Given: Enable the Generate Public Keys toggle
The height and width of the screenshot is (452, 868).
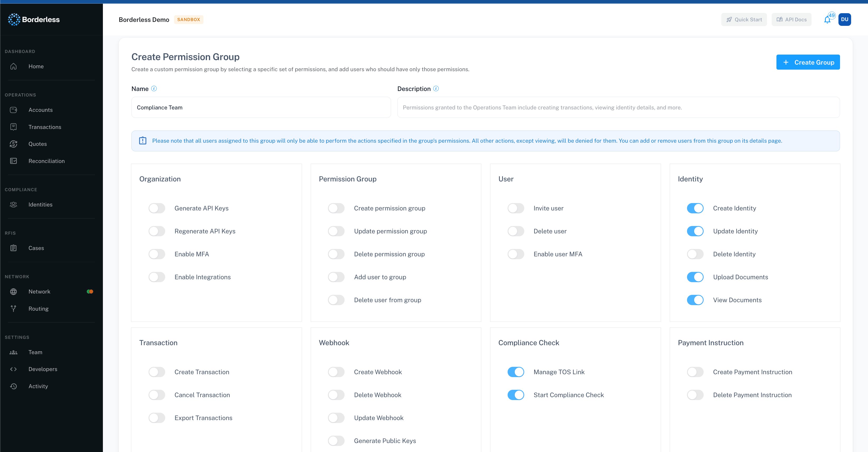Looking at the screenshot, I should (336, 441).
